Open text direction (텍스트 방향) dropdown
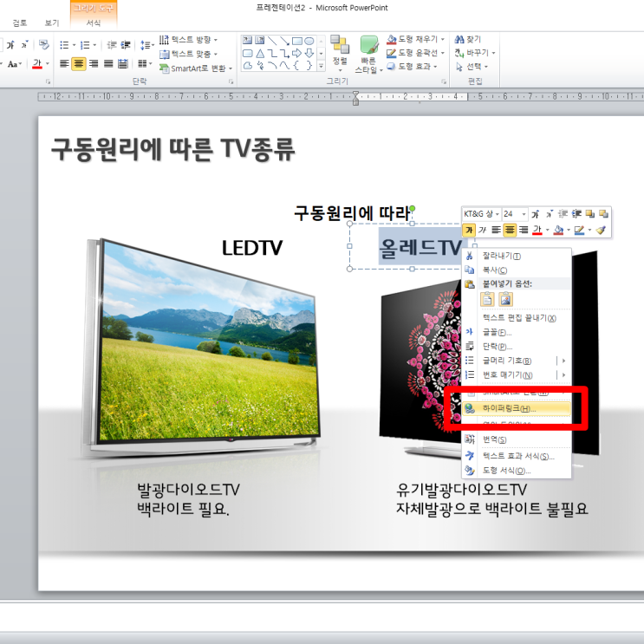The width and height of the screenshot is (644, 644). click(x=188, y=40)
